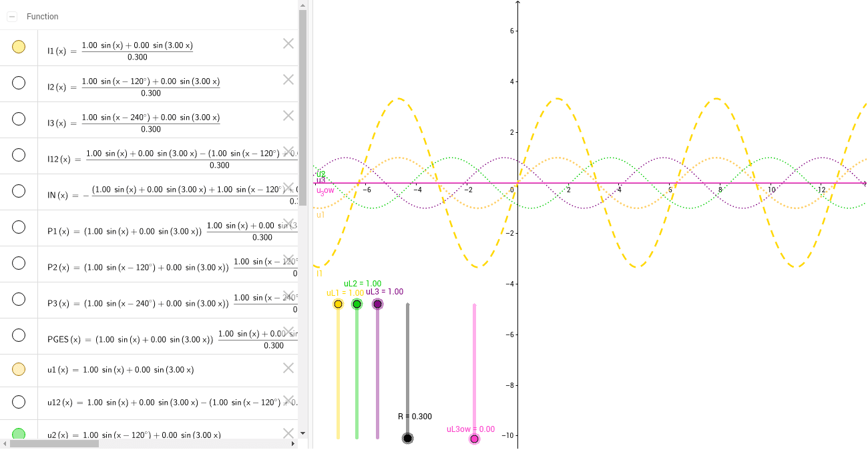Screen dimensions: 868x450
Task: Click the yellow I1 curve label
Action: pos(319,273)
